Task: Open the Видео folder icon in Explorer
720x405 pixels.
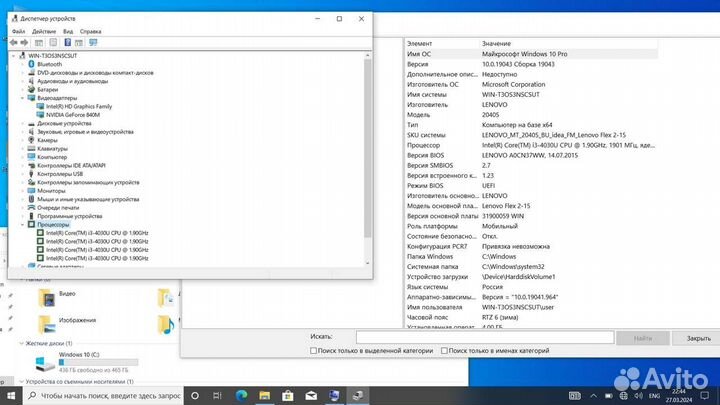Action: point(47,298)
